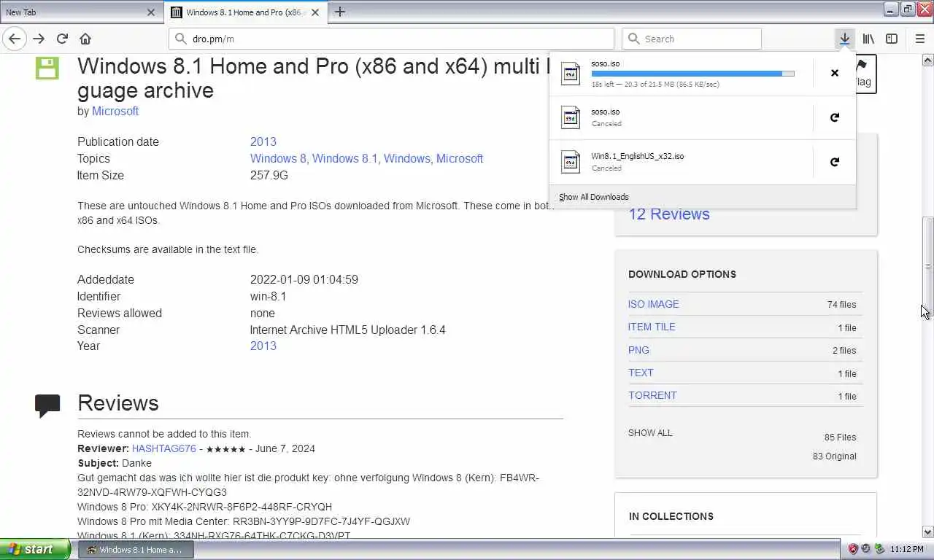Click the Flag icon button
The width and height of the screenshot is (934, 560).
[863, 74]
